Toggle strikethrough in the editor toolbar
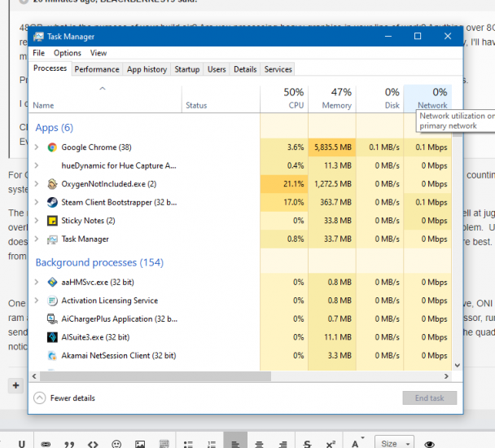This screenshot has width=495, height=448. pyautogui.click(x=307, y=444)
